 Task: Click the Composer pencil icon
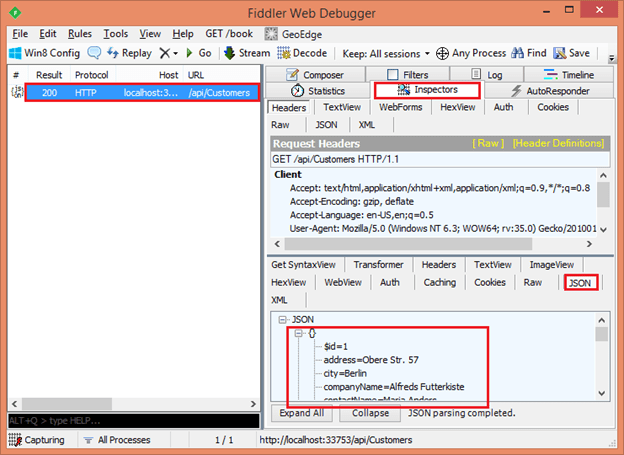point(292,74)
